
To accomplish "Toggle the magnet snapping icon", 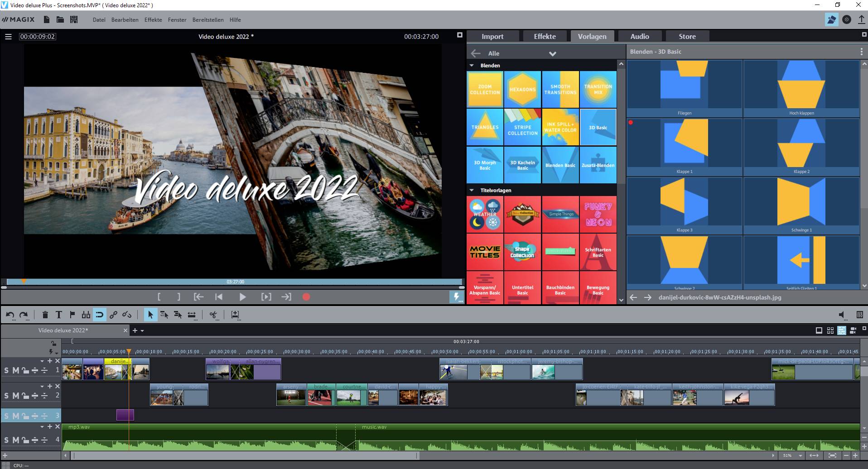I will click(99, 315).
